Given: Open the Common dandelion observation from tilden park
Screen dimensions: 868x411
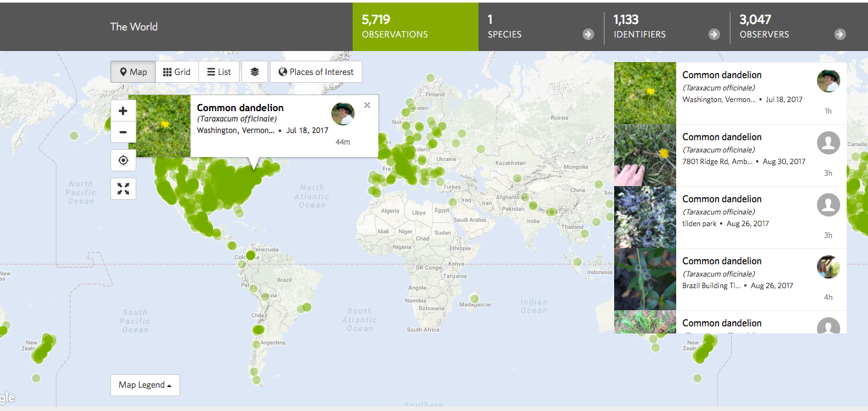Looking at the screenshot, I should pyautogui.click(x=721, y=198).
